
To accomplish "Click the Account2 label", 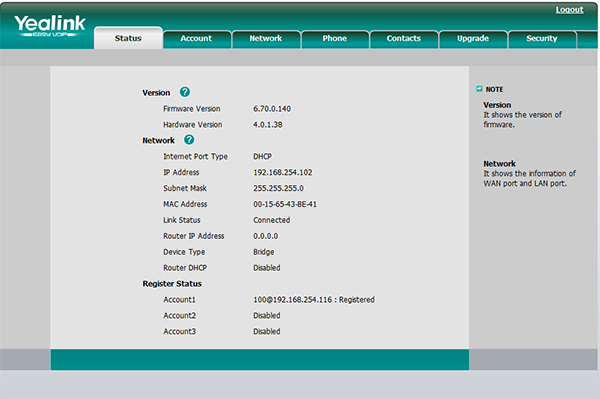I will point(179,316).
